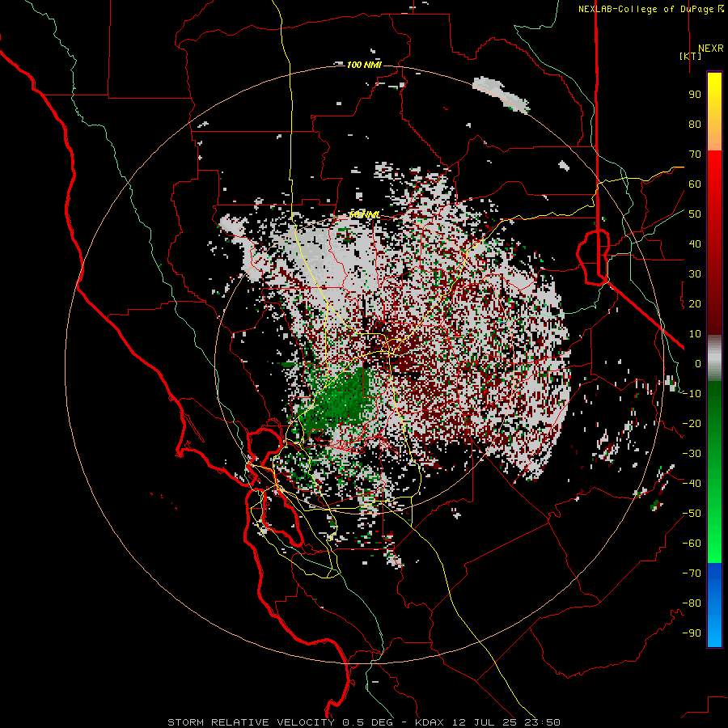This screenshot has width=728, height=728.
Task: Click the 10 value on velocity scale
Action: pyautogui.click(x=695, y=334)
